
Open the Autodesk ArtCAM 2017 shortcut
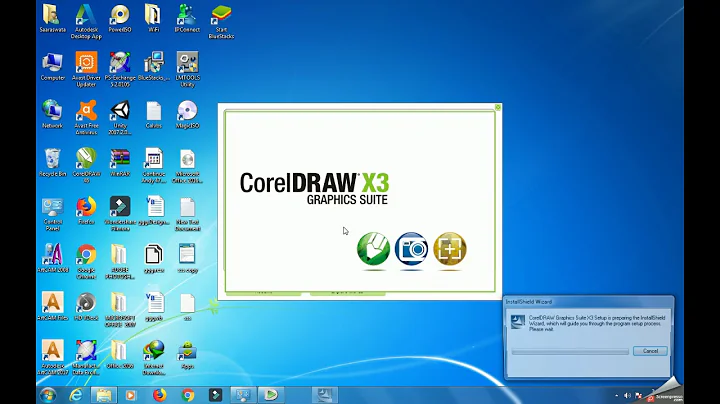(52, 359)
